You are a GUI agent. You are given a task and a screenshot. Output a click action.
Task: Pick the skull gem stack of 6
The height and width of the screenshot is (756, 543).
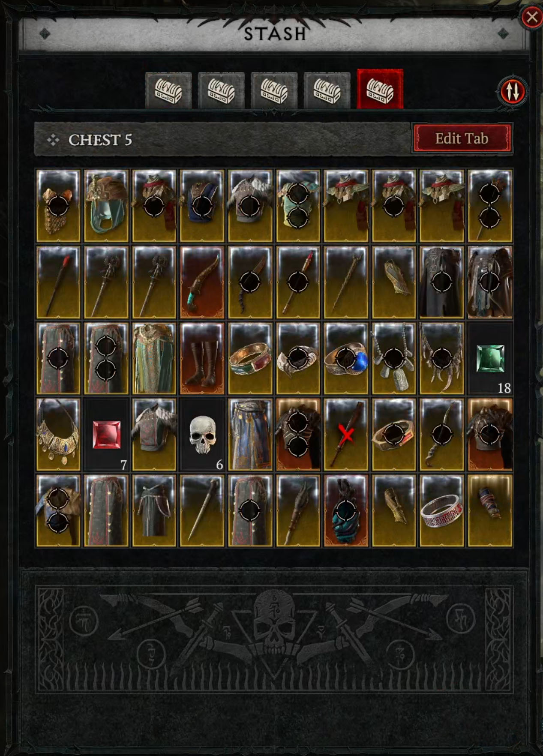click(x=202, y=435)
